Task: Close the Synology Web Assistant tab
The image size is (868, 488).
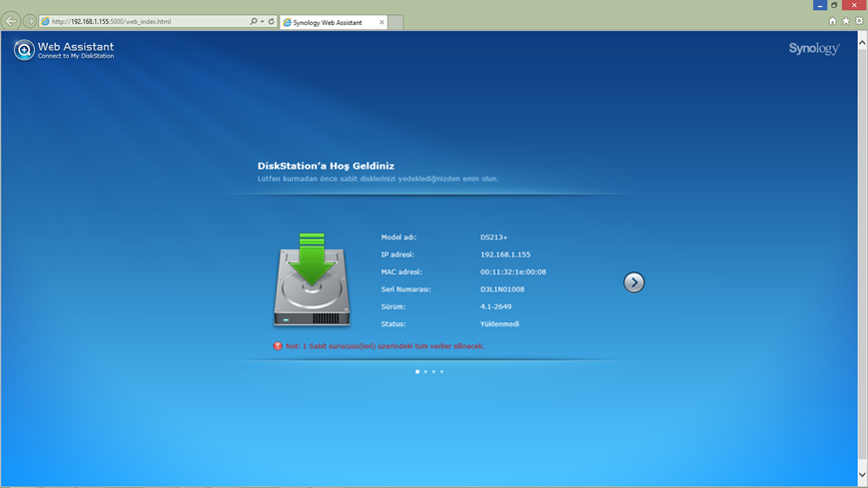Action: (x=382, y=22)
